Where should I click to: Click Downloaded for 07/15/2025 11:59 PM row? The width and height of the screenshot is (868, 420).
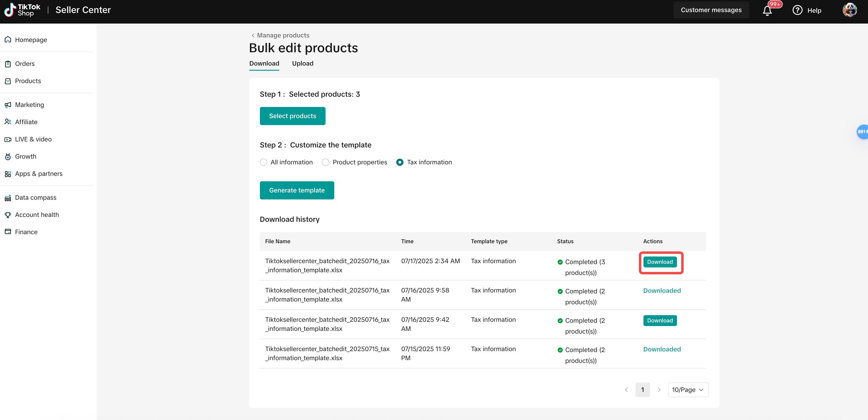pyautogui.click(x=662, y=349)
